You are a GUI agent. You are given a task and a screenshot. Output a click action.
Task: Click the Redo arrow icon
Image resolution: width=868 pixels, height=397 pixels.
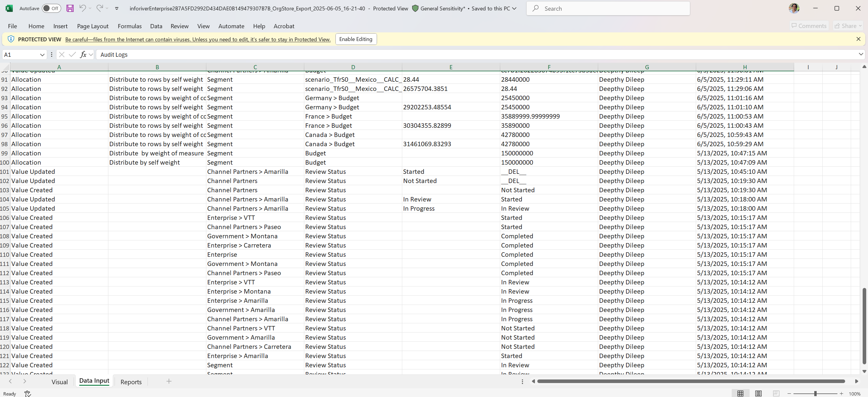point(99,8)
